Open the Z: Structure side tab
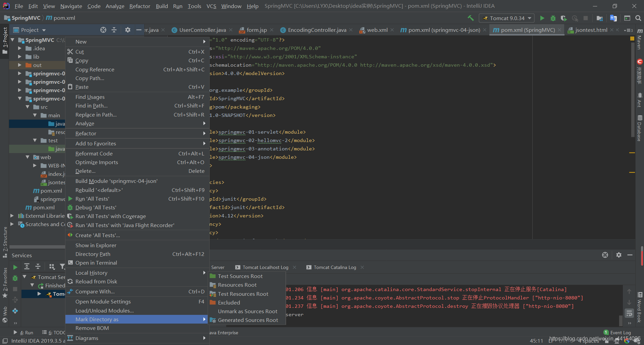Viewport: 644px width, 345px height. [x=5, y=242]
